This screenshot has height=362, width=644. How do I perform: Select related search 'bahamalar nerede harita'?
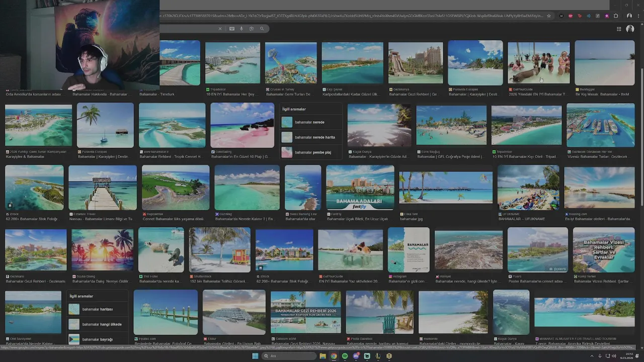click(x=310, y=137)
